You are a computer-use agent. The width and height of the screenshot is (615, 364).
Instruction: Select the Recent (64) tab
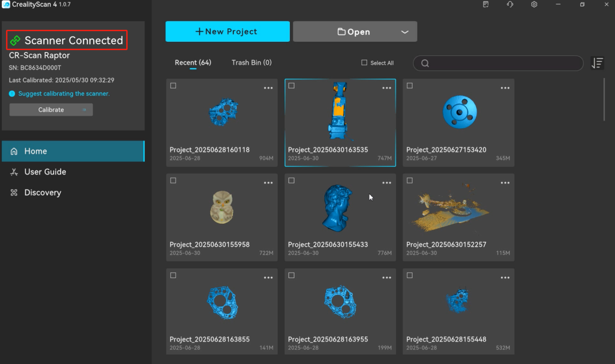pos(193,63)
